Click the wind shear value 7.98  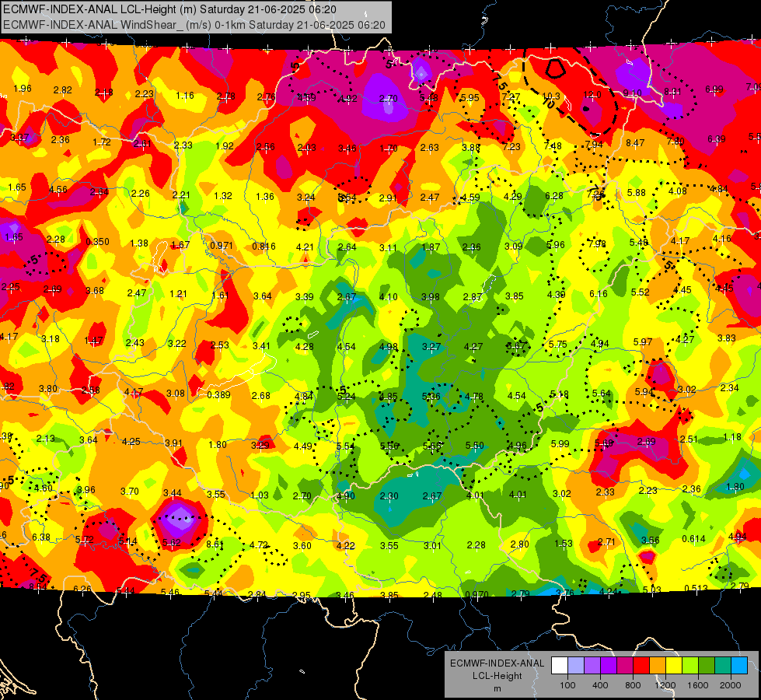597,243
